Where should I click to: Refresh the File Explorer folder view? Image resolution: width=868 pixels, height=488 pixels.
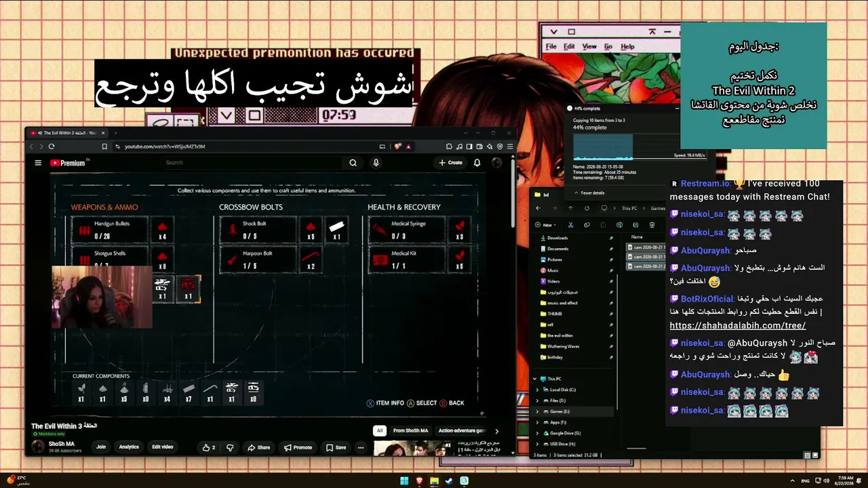[x=587, y=208]
